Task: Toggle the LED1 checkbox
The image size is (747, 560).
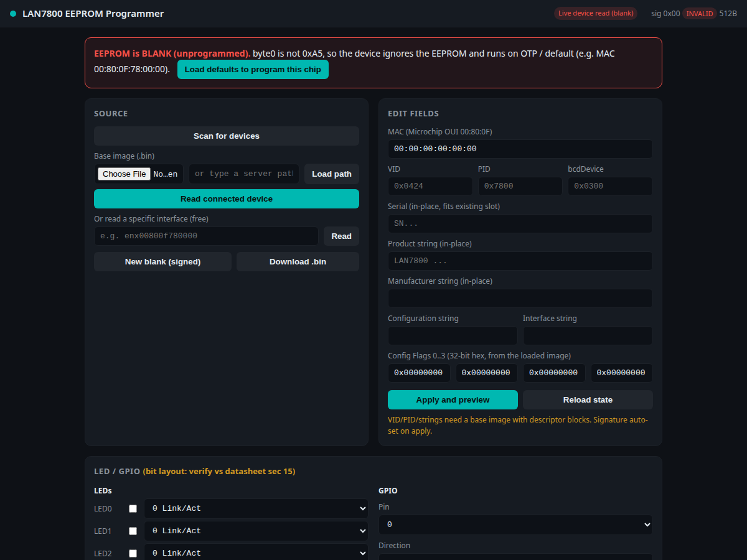Action: 133,531
